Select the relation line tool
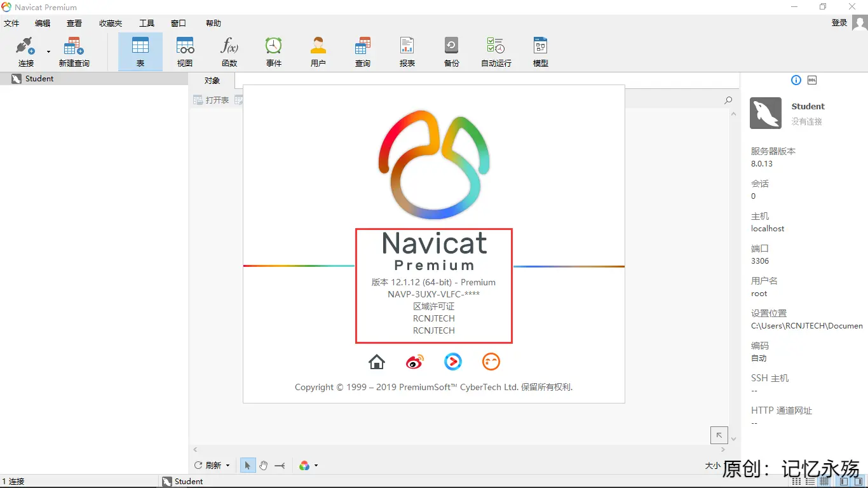868x488 pixels. pyautogui.click(x=280, y=466)
